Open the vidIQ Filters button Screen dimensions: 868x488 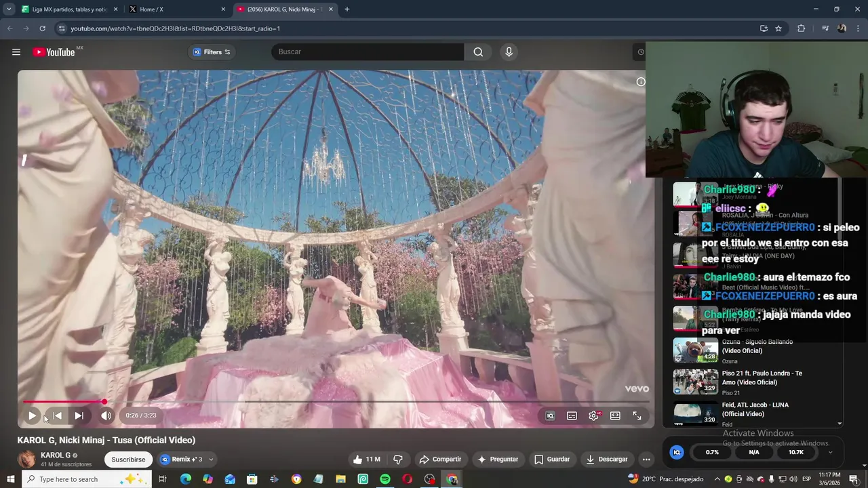212,52
